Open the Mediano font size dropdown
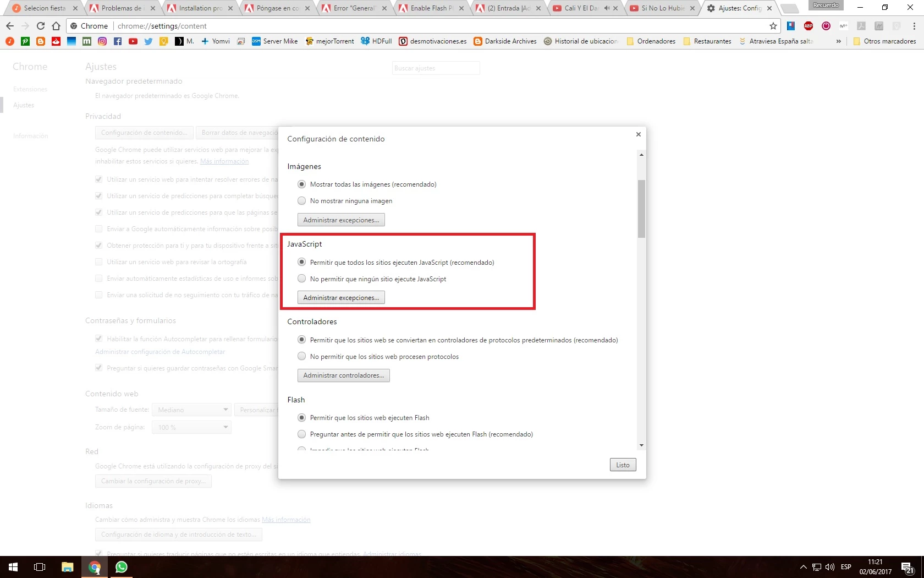This screenshot has height=578, width=924. pos(191,410)
